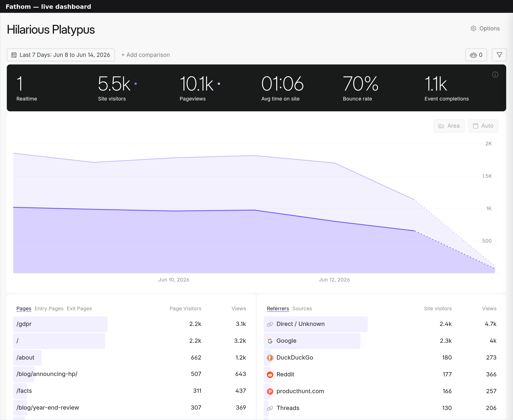Click the 5.5k Site visitors stat
Viewport: 513px width, 420px height.
click(x=114, y=84)
